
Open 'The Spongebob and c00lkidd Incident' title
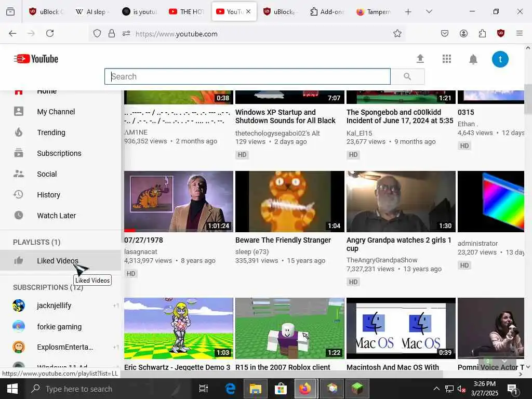(x=400, y=116)
